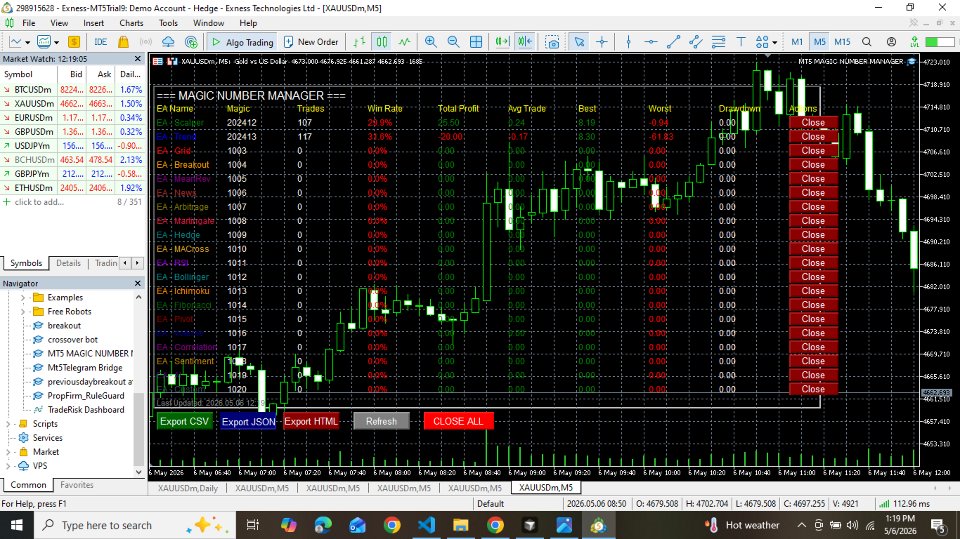Tile chart windows with grid icon
This screenshot has height=539, width=960.
point(476,42)
